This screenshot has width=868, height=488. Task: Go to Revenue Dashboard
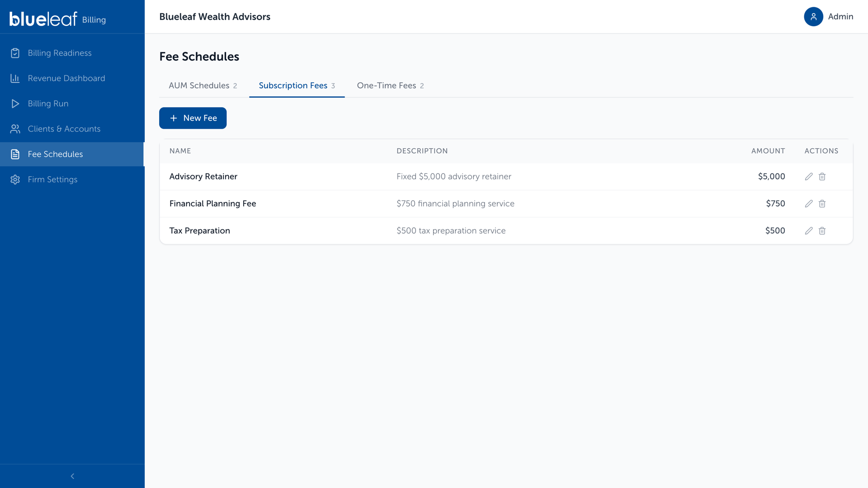coord(72,78)
